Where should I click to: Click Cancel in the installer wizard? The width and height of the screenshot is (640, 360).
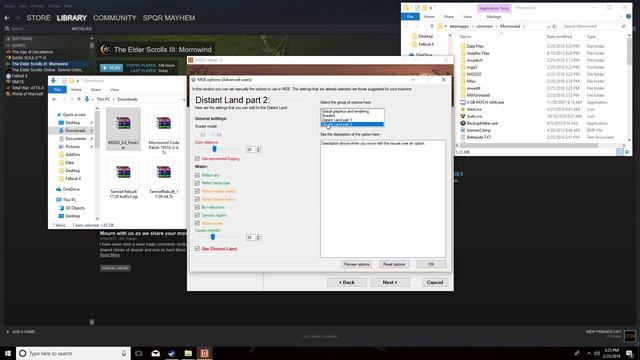click(435, 282)
